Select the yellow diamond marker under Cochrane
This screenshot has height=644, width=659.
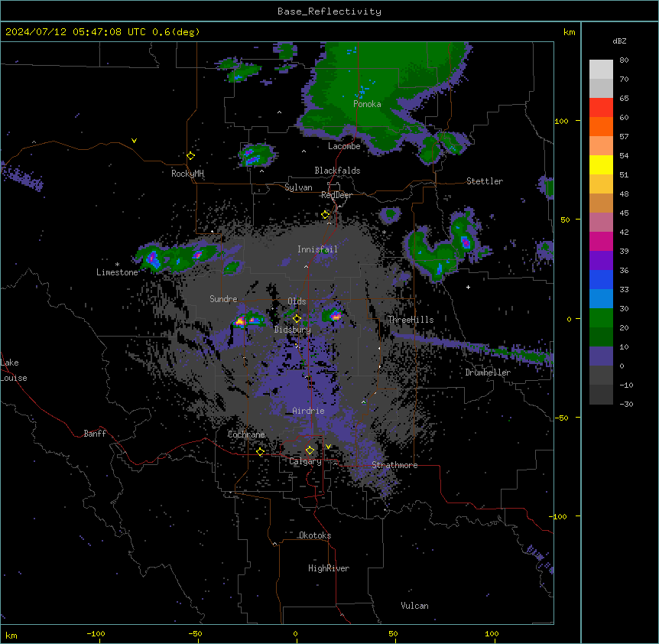[260, 451]
